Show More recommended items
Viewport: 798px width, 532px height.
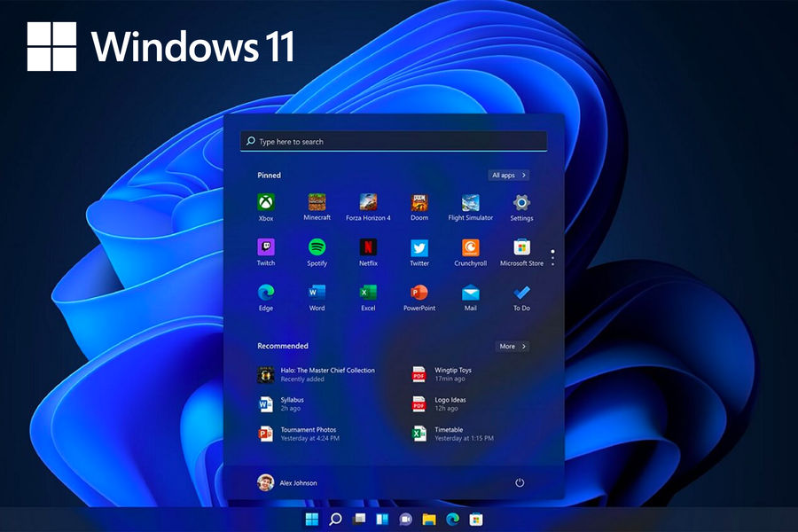(511, 347)
